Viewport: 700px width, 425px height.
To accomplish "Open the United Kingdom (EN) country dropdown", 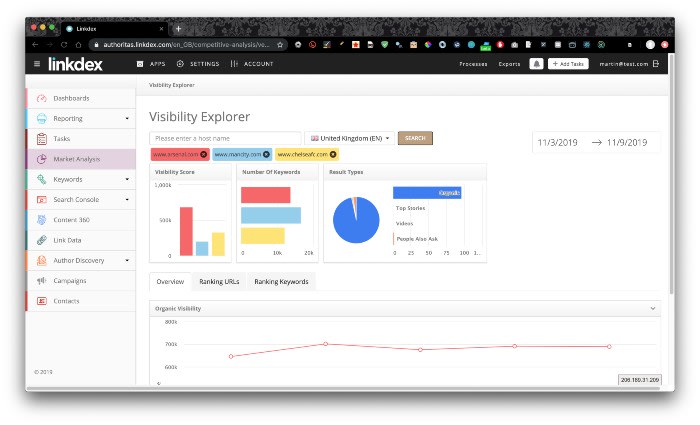I will click(350, 138).
